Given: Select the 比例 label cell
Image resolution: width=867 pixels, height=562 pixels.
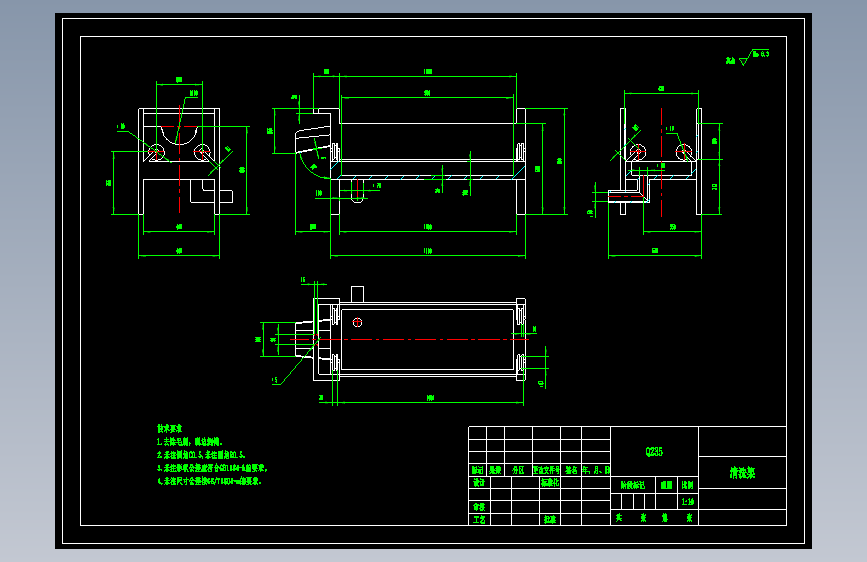Looking at the screenshot, I should 687,485.
